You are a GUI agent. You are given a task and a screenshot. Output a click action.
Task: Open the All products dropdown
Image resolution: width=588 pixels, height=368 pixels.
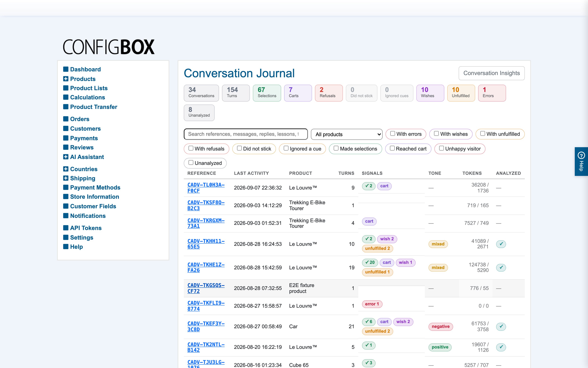point(347,134)
